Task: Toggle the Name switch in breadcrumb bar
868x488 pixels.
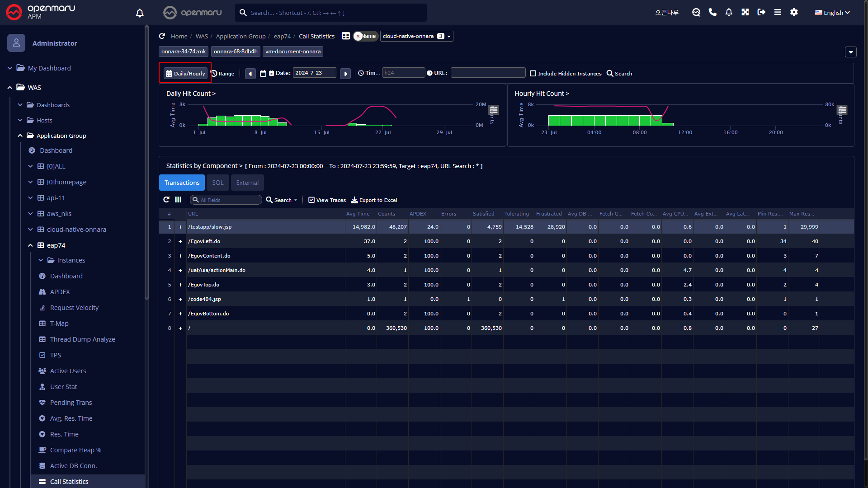Action: click(x=365, y=36)
